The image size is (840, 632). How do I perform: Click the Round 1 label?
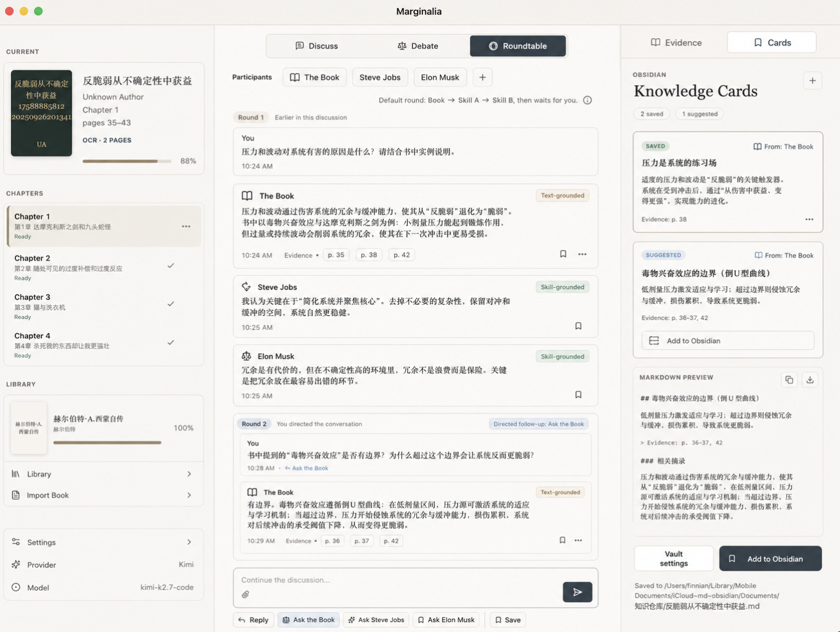point(251,117)
